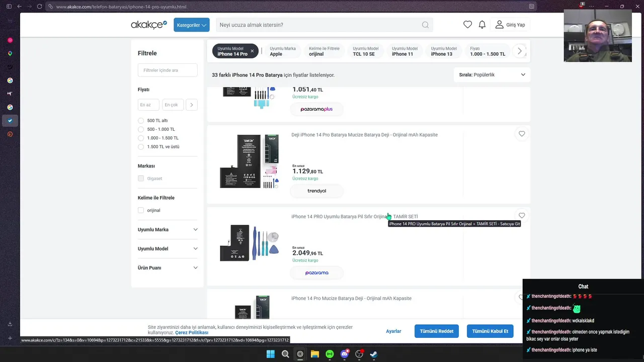
Task: Open the Sırala: Popülerlik sort dropdown
Action: [x=492, y=75]
